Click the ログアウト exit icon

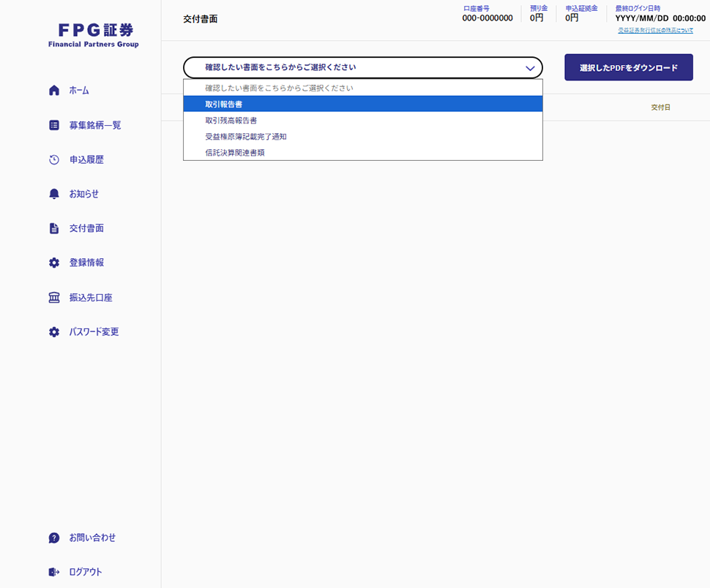pos(53,572)
